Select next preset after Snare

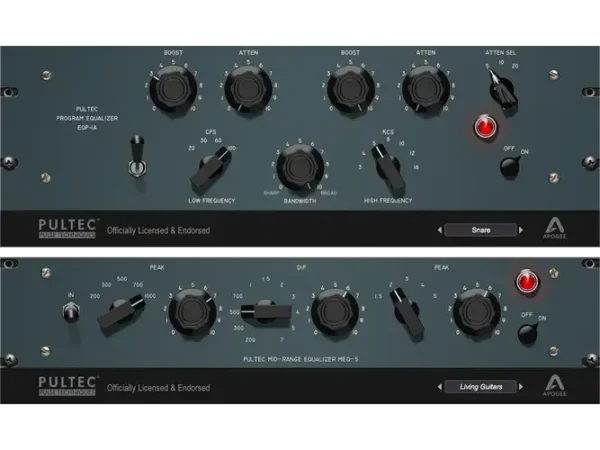[x=521, y=230]
